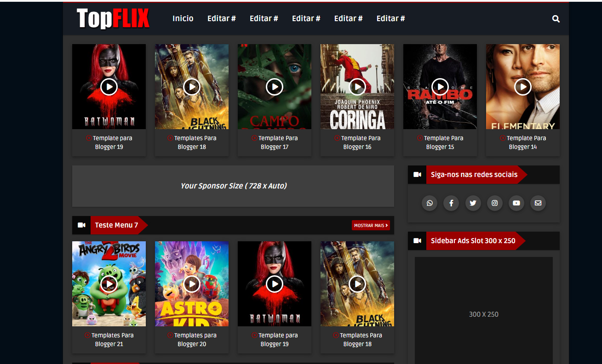Play the top-row Batwoman poster
Image resolution: width=602 pixels, height=364 pixels.
click(109, 86)
